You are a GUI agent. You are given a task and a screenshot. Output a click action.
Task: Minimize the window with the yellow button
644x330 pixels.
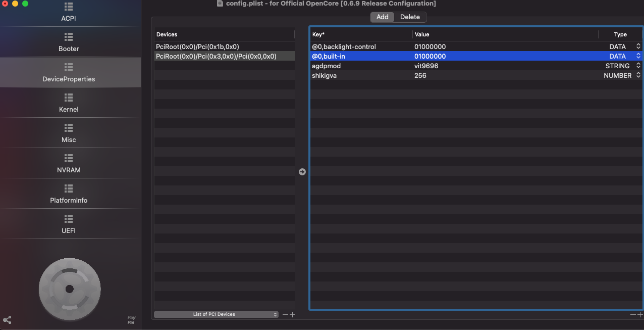tap(15, 4)
